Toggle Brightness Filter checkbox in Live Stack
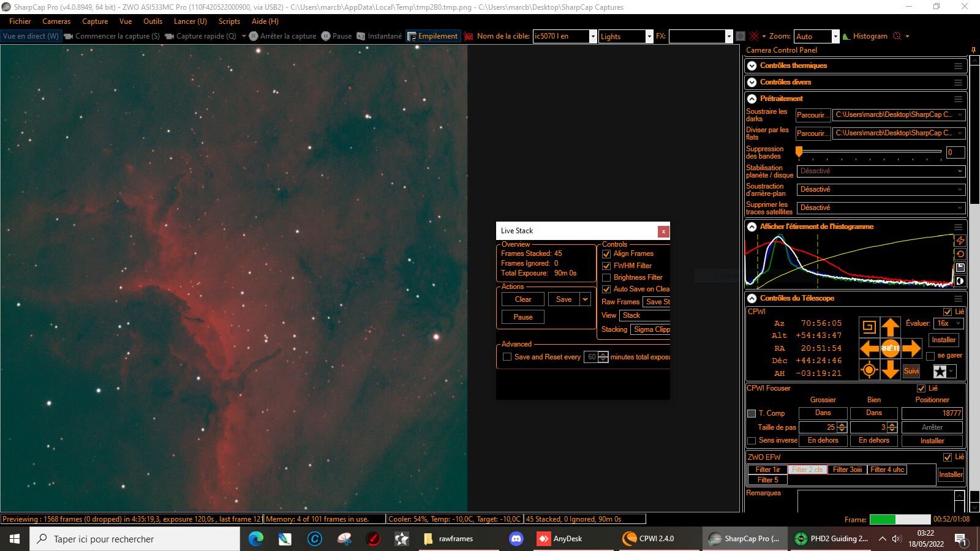This screenshot has width=980, height=551. [x=606, y=277]
